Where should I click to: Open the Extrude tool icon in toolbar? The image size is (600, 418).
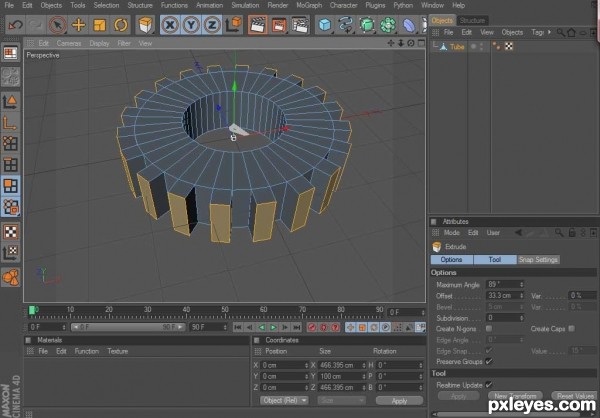[145, 25]
